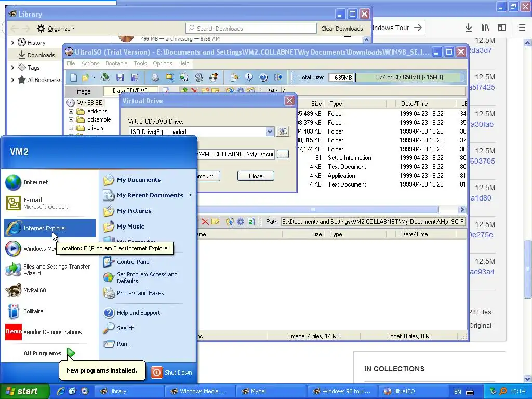Click the virtual drive settings icon beside combo
This screenshot has width=532, height=399.
click(x=283, y=131)
